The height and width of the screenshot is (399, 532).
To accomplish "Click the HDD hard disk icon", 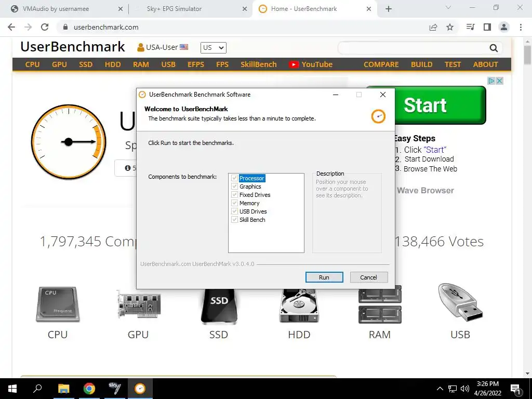I will pos(299,306).
